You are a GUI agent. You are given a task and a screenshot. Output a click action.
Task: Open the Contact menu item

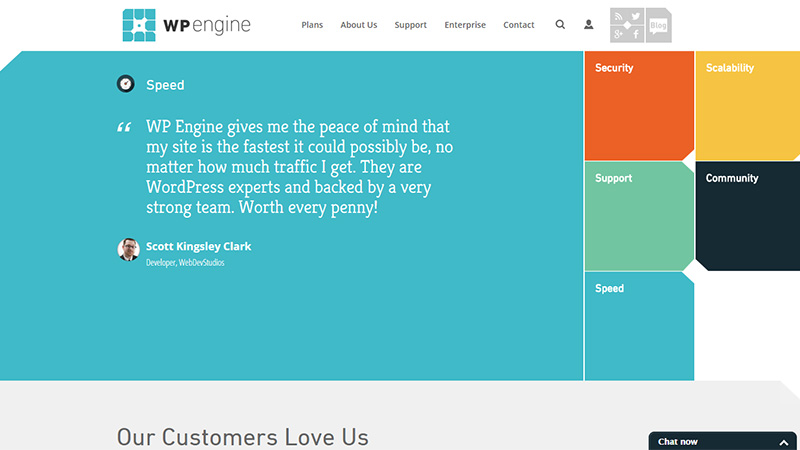click(x=519, y=25)
